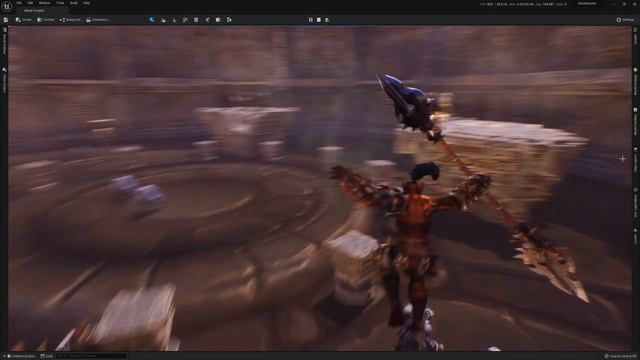
Task: Pause the running play session
Action: (x=311, y=20)
